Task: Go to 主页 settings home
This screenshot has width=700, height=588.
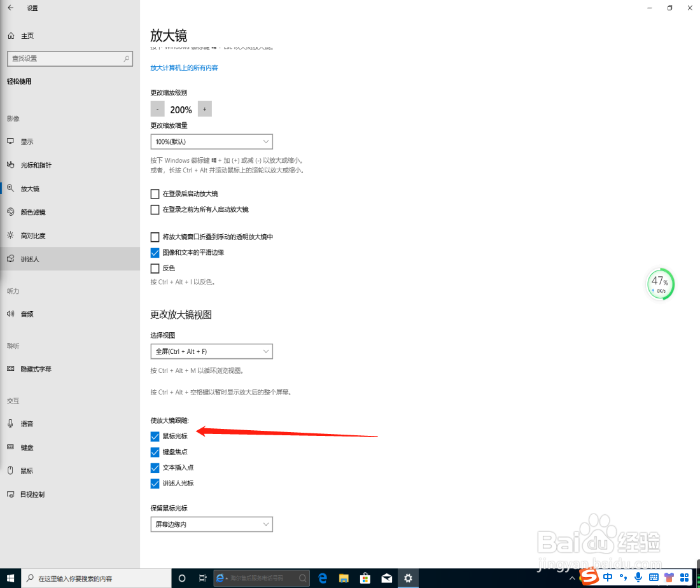Action: [70, 36]
